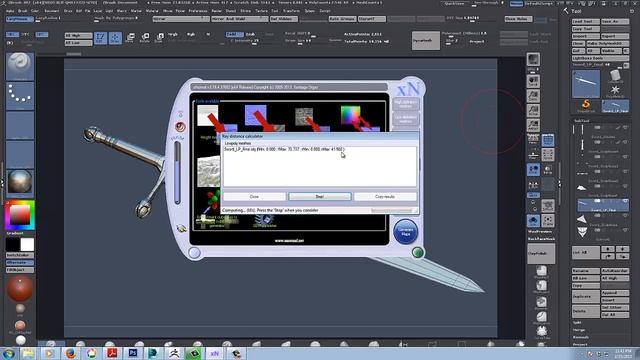
Task: Click the Sword_LP_Final results text field
Action: tap(320, 166)
